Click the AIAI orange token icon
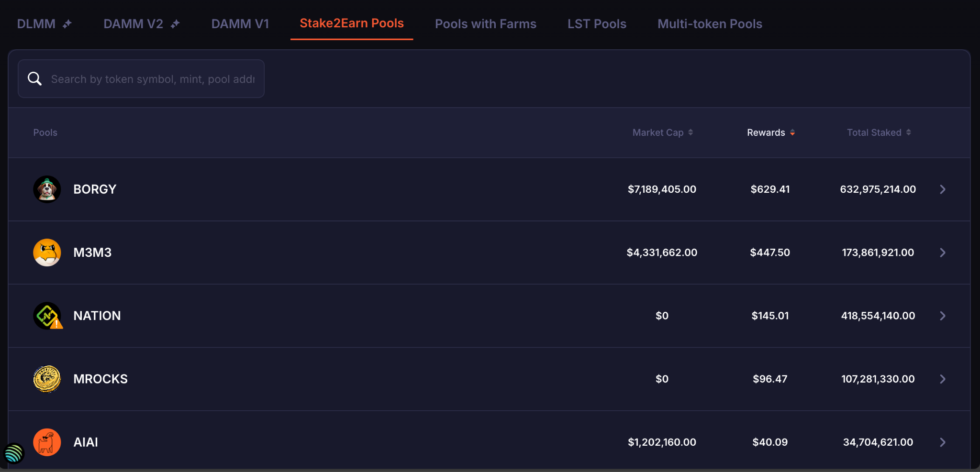This screenshot has width=980, height=472. 47,442
